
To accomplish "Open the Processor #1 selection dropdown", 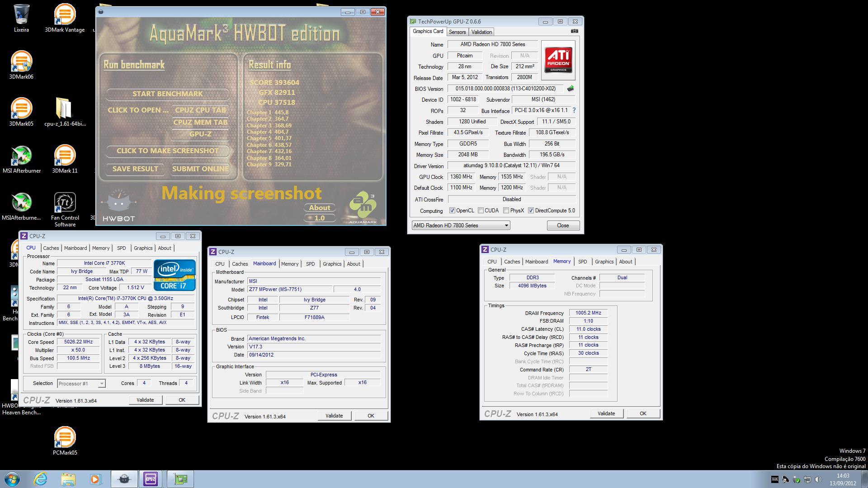I will point(81,384).
